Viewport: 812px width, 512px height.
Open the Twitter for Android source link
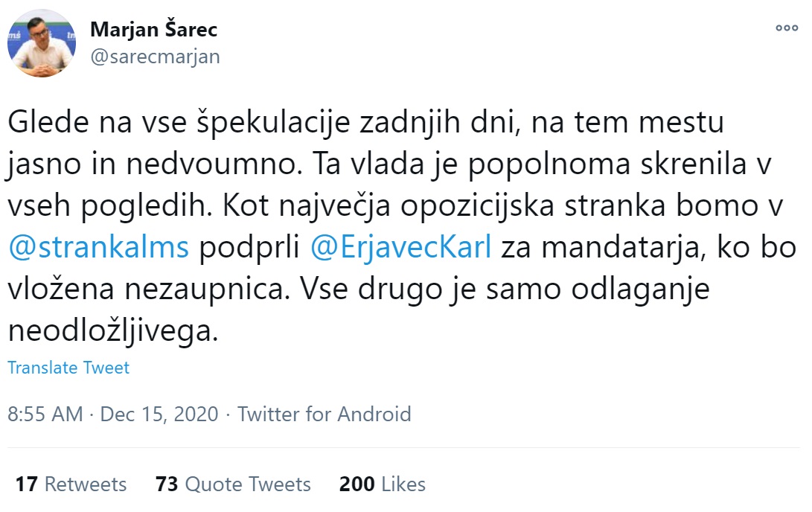[324, 414]
